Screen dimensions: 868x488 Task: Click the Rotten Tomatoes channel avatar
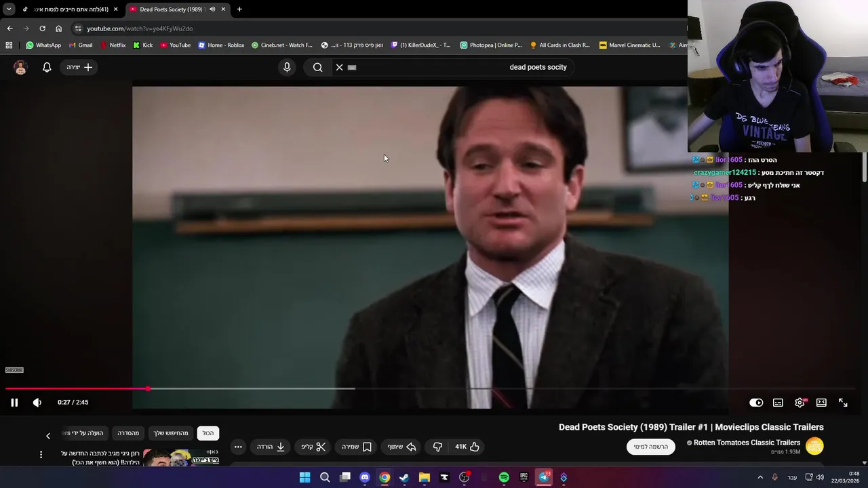coord(814,446)
